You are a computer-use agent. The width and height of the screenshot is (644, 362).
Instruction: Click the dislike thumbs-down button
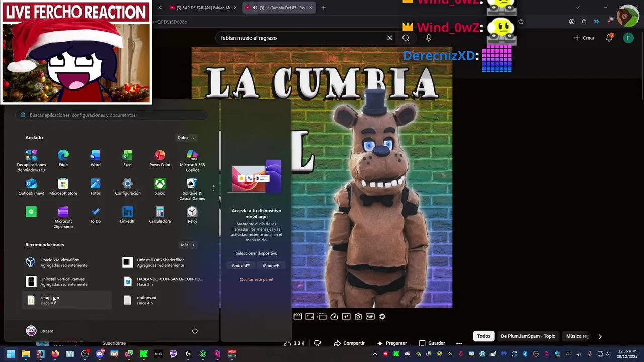(x=318, y=343)
